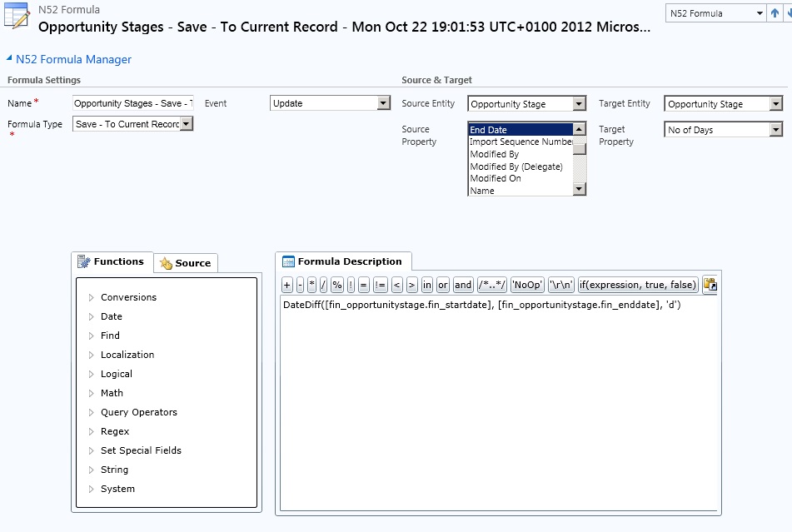Click the formula Name input field
This screenshot has width=792, height=532.
(133, 103)
